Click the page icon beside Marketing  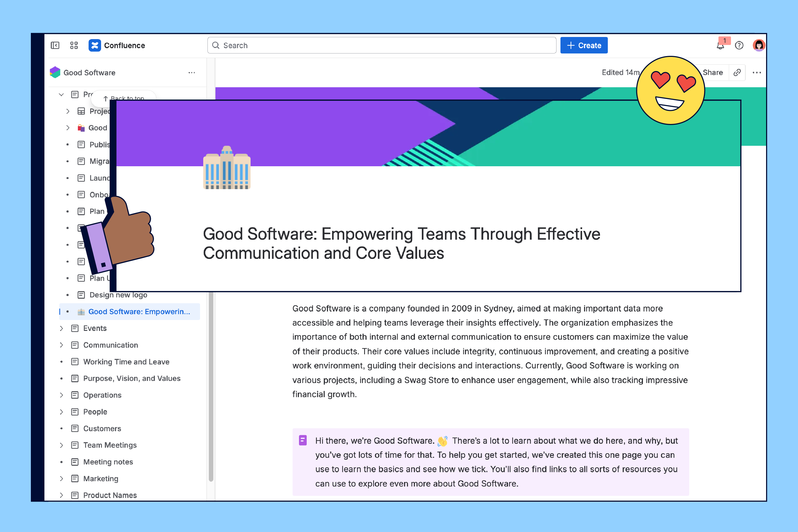pyautogui.click(x=75, y=479)
